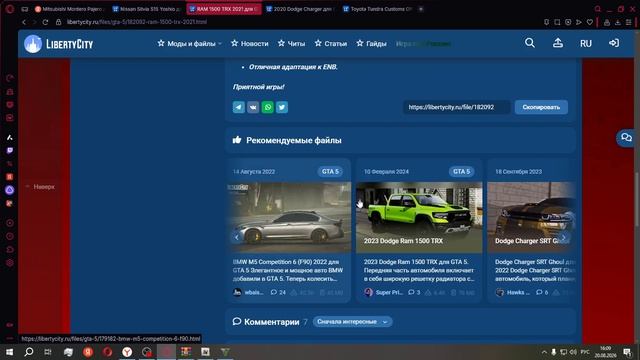The height and width of the screenshot is (360, 640).
Task: Go back with the browser back arrow
Action: pos(24,22)
